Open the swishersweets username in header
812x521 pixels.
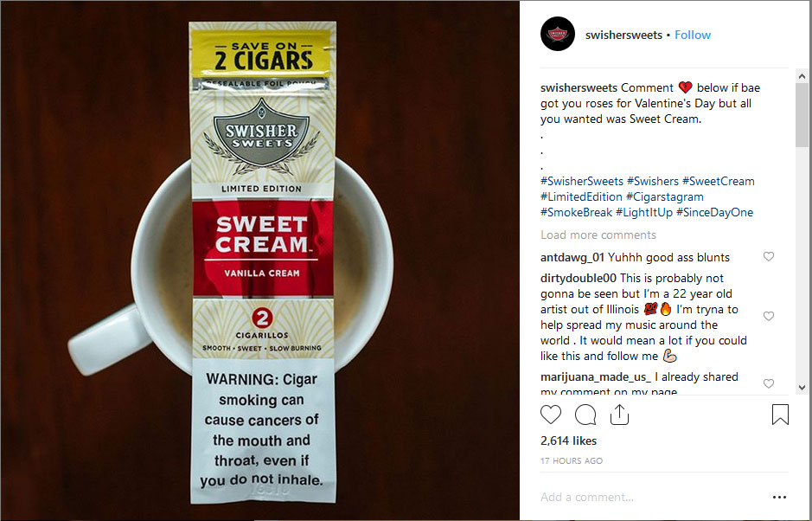623,35
